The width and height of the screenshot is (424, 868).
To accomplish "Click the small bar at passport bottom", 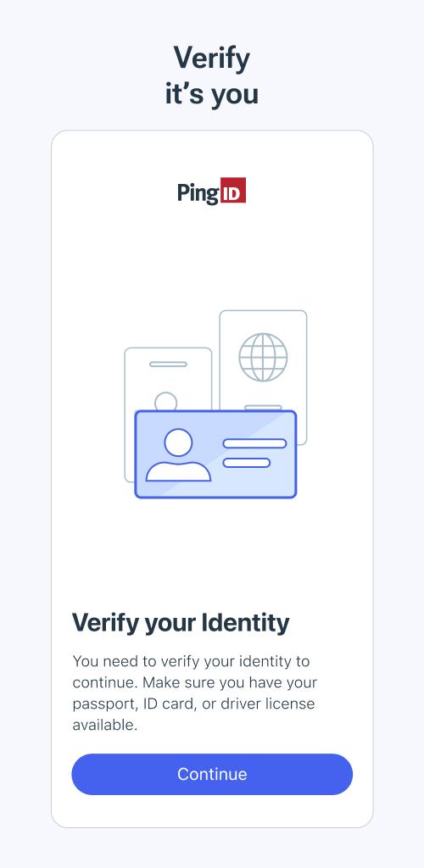I will pyautogui.click(x=263, y=408).
